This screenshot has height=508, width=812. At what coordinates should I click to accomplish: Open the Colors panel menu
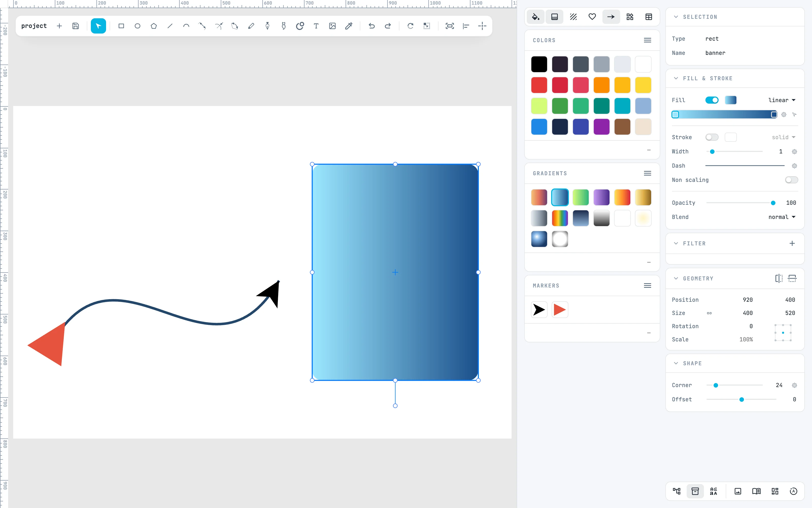(648, 40)
